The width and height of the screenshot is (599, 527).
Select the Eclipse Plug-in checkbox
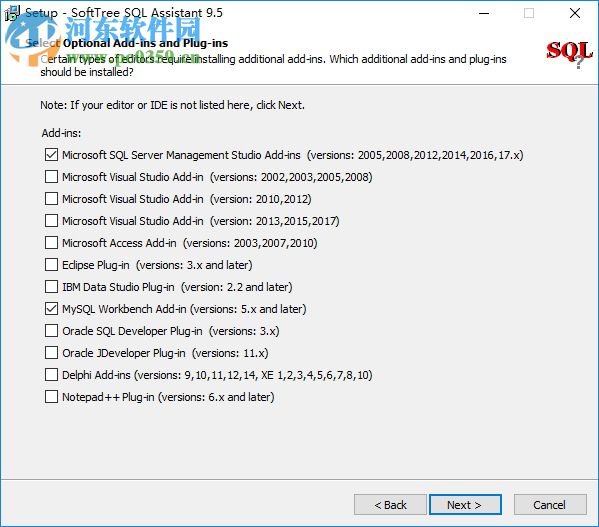coord(51,265)
